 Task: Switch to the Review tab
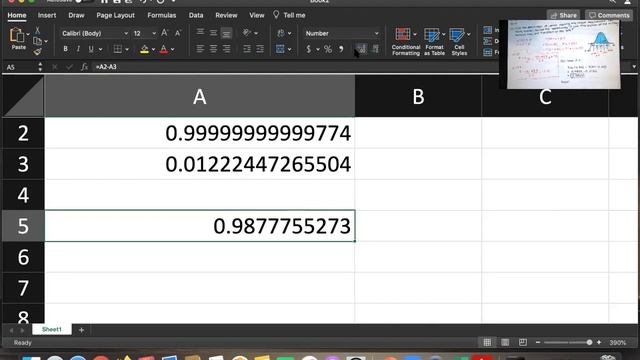(x=226, y=15)
